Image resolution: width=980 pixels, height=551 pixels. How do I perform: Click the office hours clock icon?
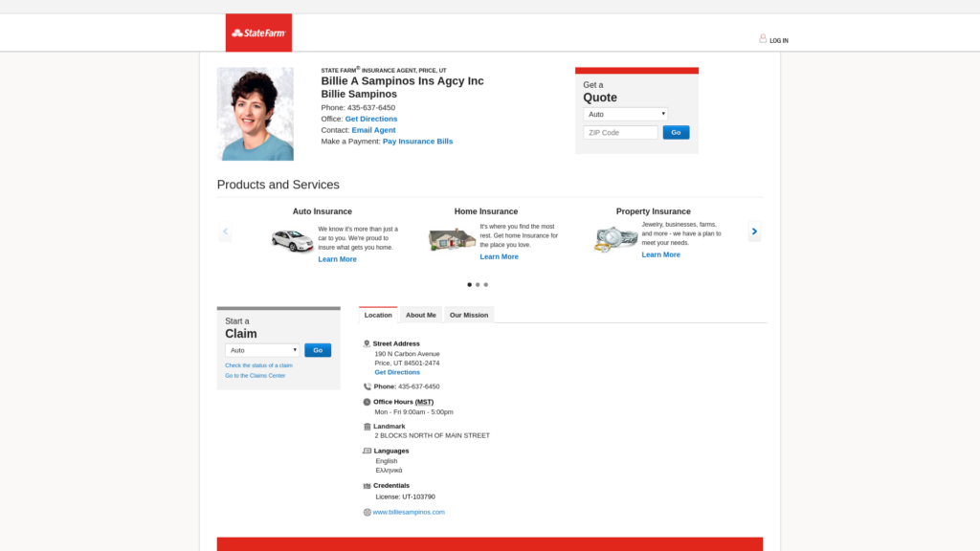pyautogui.click(x=367, y=402)
